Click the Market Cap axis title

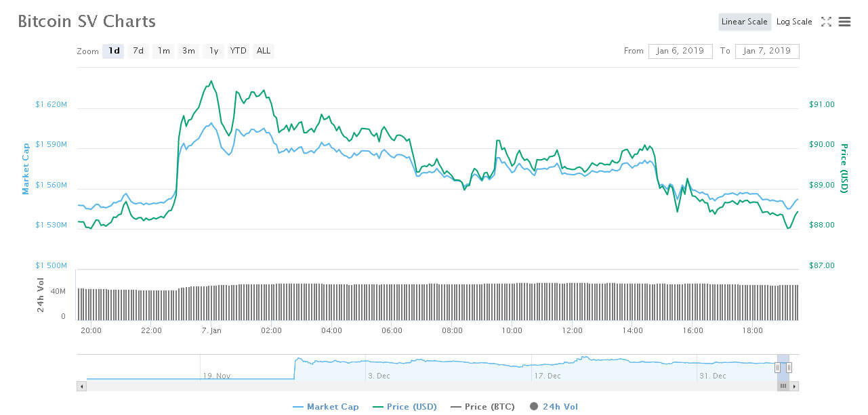pos(26,169)
